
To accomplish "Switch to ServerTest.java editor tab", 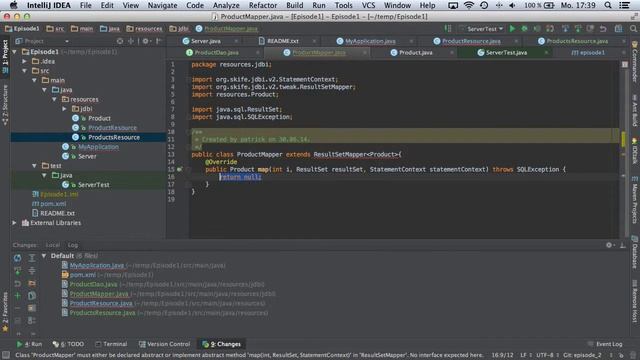I will point(506,53).
